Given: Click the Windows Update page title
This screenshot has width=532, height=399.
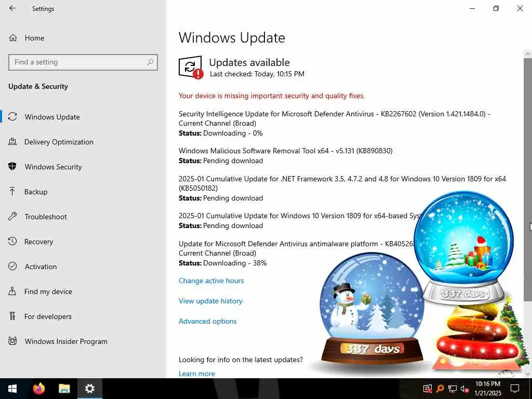Looking at the screenshot, I should (x=232, y=37).
